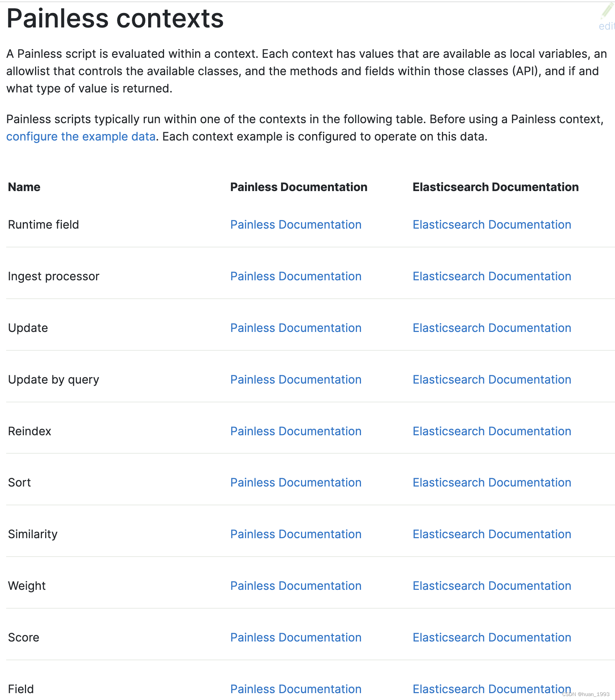Open Painless Documentation for Update row
Image resolution: width=615 pixels, height=700 pixels.
[x=296, y=328]
